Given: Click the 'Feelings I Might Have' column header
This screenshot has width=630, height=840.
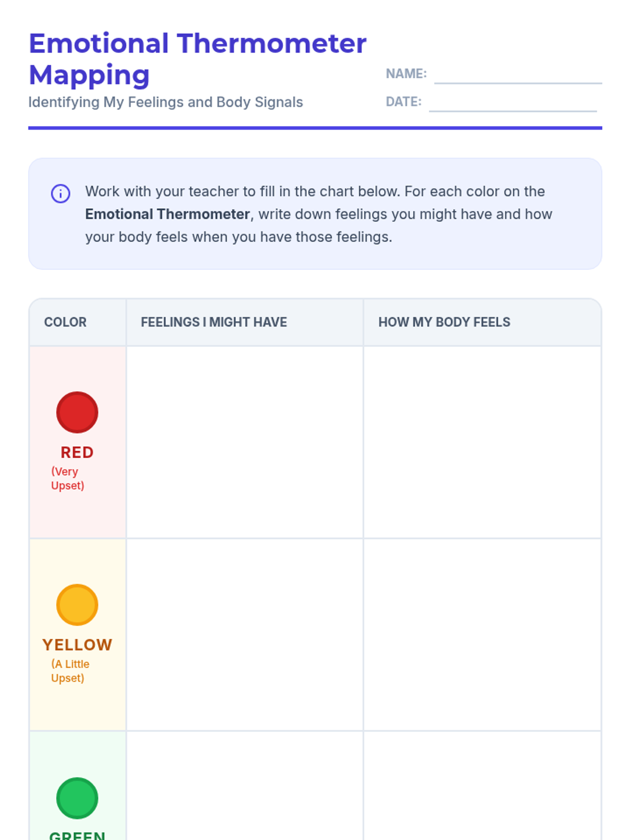Looking at the screenshot, I should pyautogui.click(x=214, y=322).
